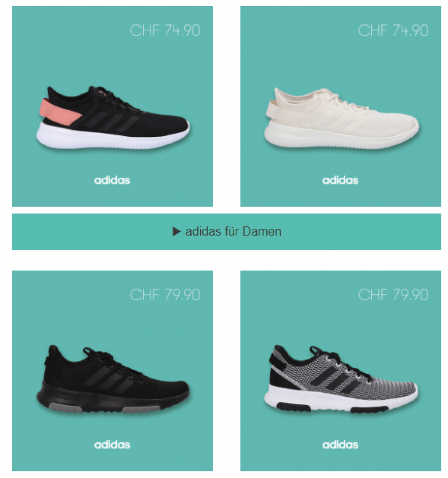Open the grey knit adidas sneaker
This screenshot has width=448, height=478.
tap(341, 379)
